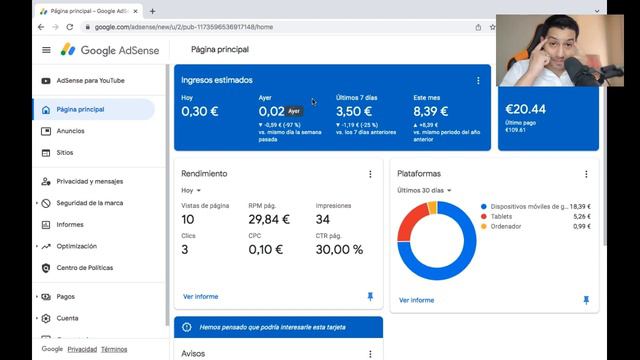Click the home icon for Página principal
This screenshot has width=640, height=360.
(x=46, y=110)
